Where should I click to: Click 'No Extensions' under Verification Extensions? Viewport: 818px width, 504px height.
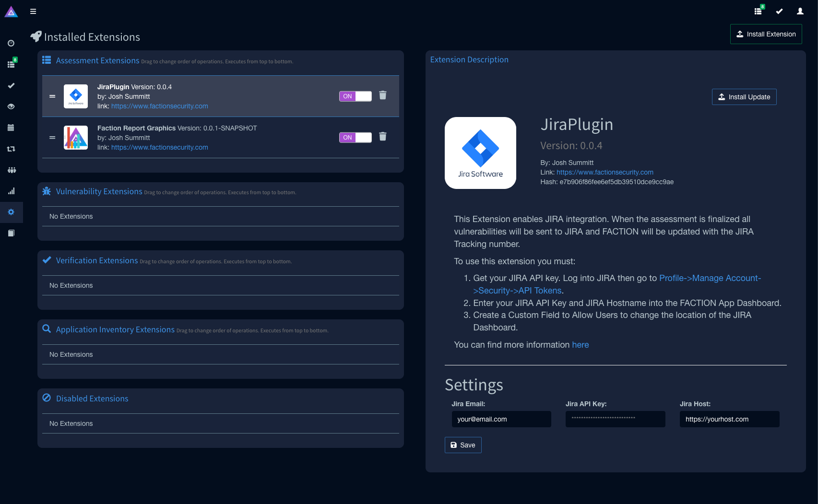pyautogui.click(x=71, y=285)
